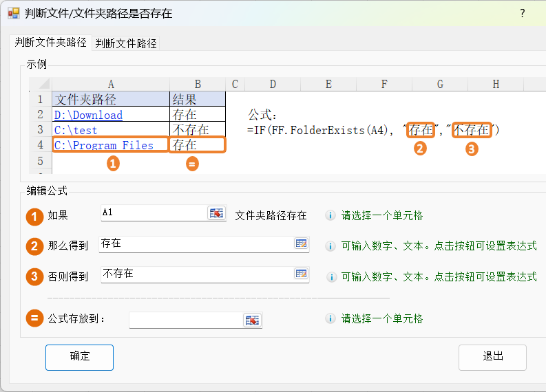Image resolution: width=546 pixels, height=392 pixels.
Task: Open expression editor for 那么得到 field
Action: [301, 243]
